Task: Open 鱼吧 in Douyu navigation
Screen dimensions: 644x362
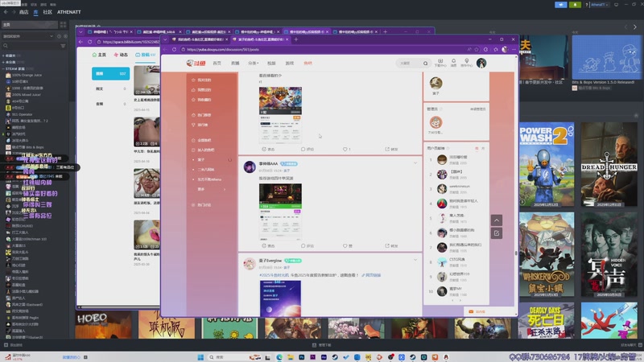Action: pyautogui.click(x=308, y=64)
